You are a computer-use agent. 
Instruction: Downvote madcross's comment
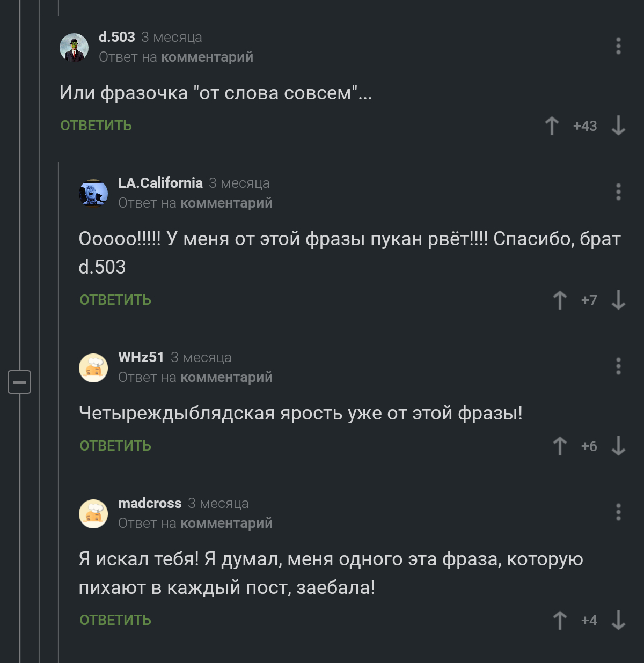pyautogui.click(x=618, y=620)
